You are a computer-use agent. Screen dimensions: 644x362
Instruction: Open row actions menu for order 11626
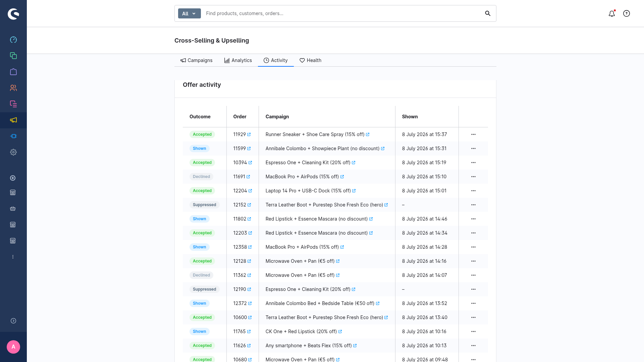click(473, 346)
